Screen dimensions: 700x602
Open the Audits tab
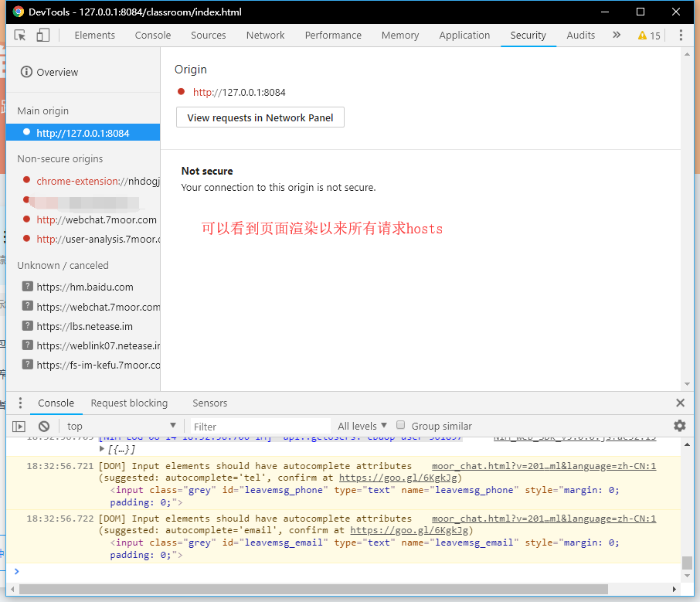[580, 36]
